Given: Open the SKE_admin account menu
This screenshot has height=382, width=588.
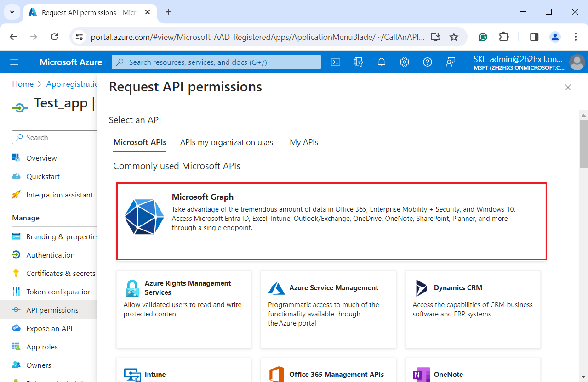Looking at the screenshot, I should 529,62.
